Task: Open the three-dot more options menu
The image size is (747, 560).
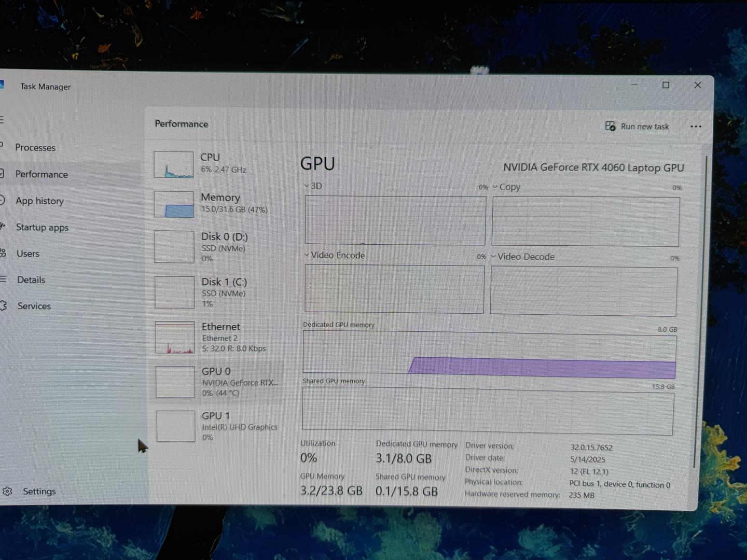Action: [x=696, y=127]
